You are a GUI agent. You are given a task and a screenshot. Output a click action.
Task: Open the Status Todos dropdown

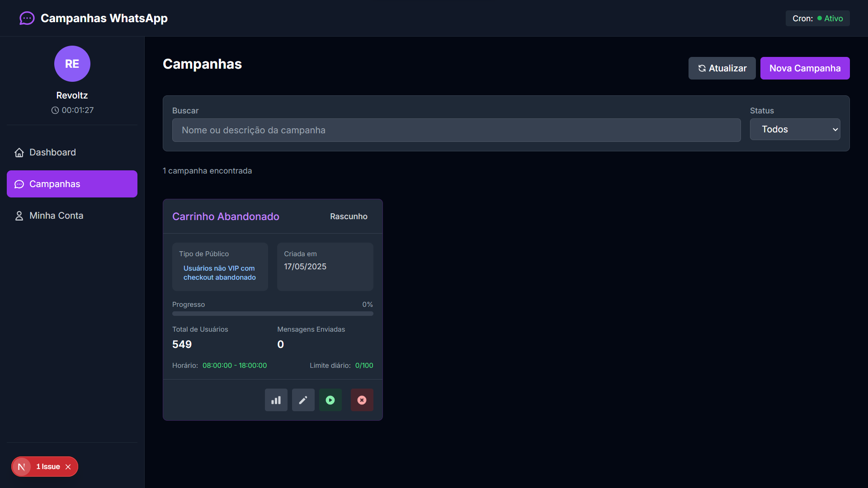tap(795, 129)
